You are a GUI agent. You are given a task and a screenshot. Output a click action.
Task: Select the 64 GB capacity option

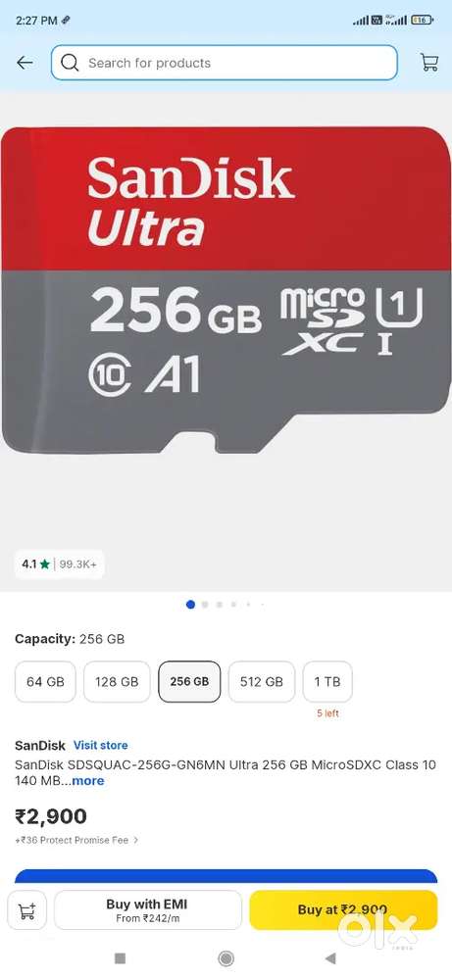(x=45, y=682)
